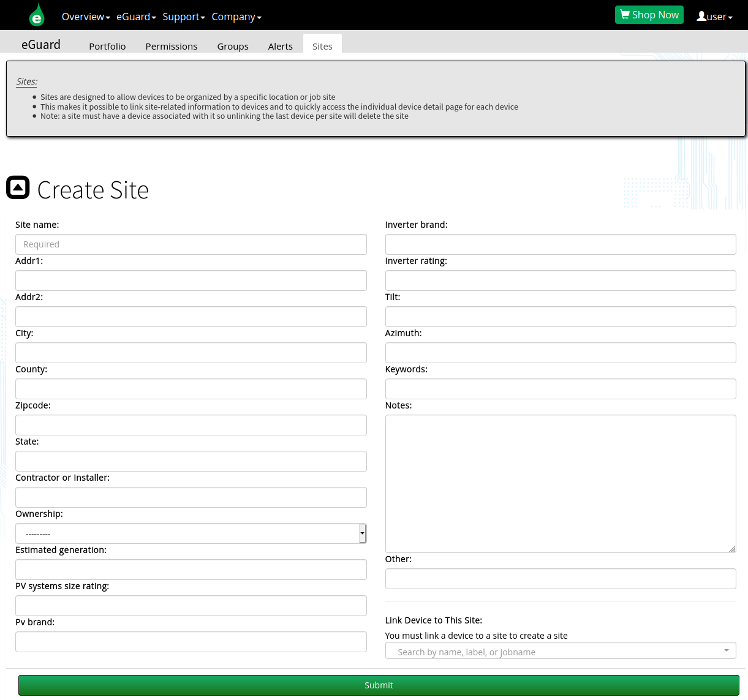The width and height of the screenshot is (748, 700).
Task: Focus the PV systems size rating field
Action: [191, 606]
